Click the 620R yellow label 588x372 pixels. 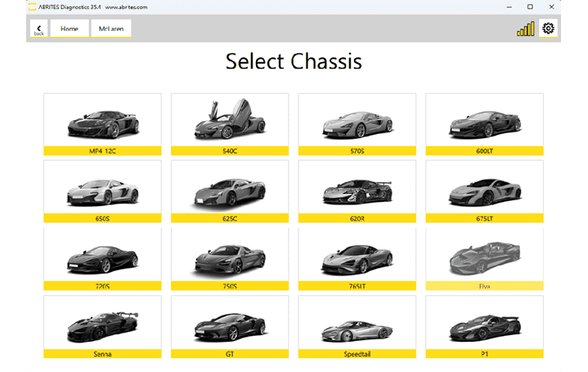coord(357,218)
